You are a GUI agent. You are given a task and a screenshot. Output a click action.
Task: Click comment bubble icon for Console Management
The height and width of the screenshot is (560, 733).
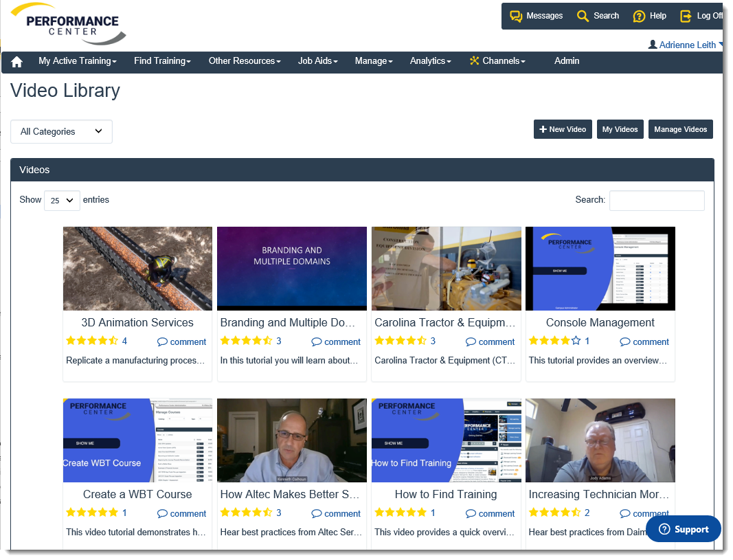click(x=625, y=341)
